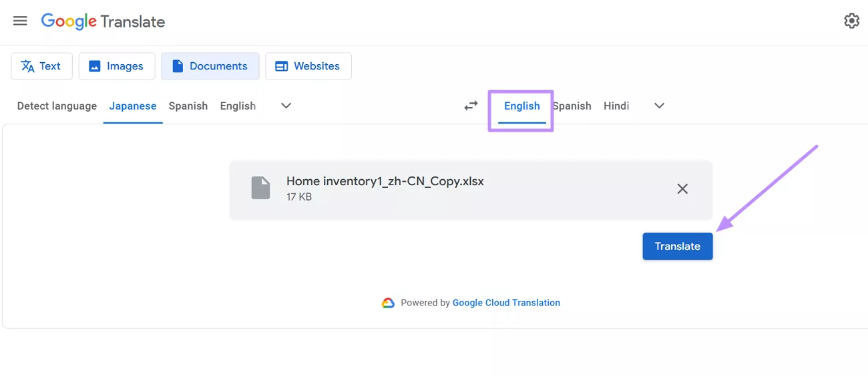Select the Documents tab

pyautogui.click(x=210, y=66)
